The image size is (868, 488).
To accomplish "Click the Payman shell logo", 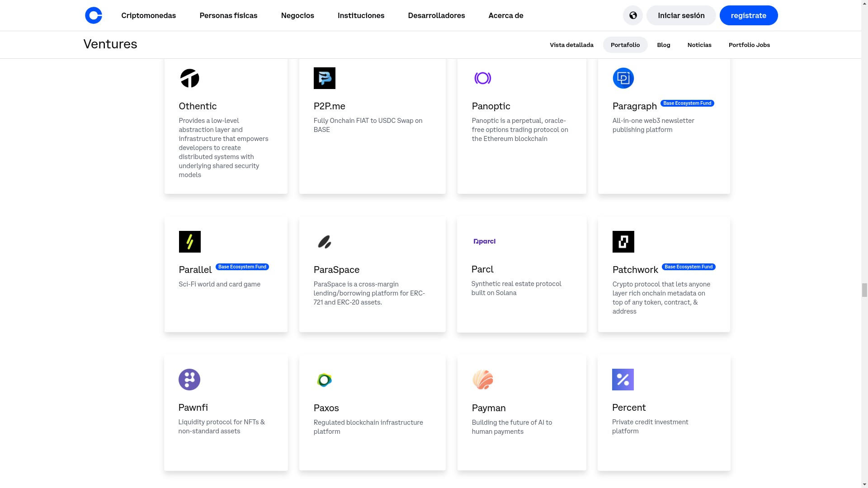I will click(483, 380).
